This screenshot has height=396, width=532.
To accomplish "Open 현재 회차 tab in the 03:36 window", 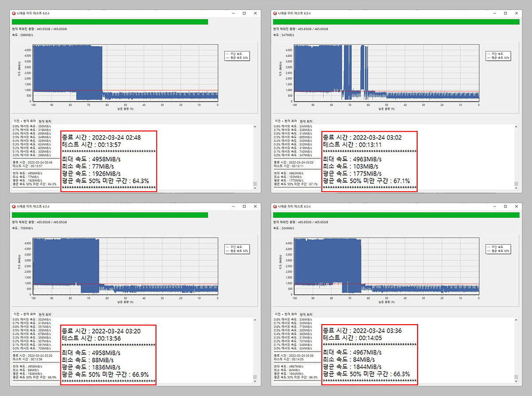I will [306, 314].
